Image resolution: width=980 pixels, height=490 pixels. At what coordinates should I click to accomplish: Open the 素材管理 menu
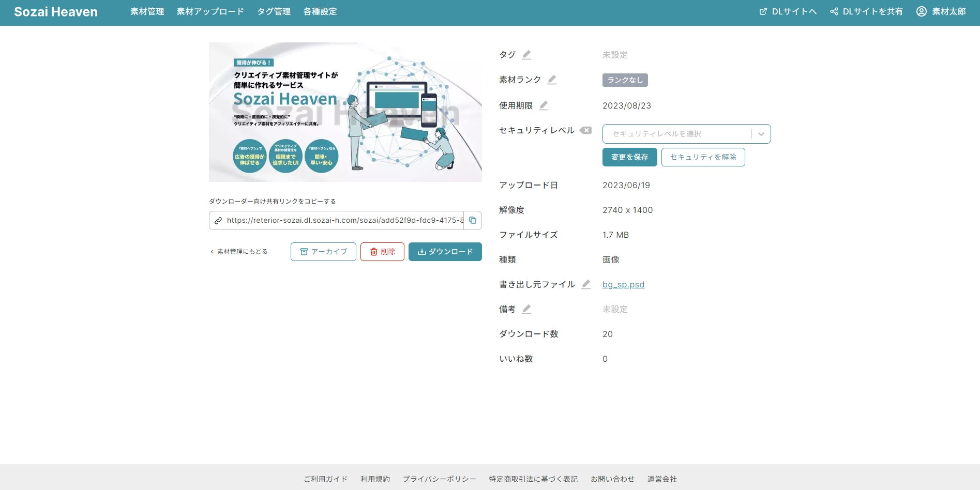click(x=147, y=11)
